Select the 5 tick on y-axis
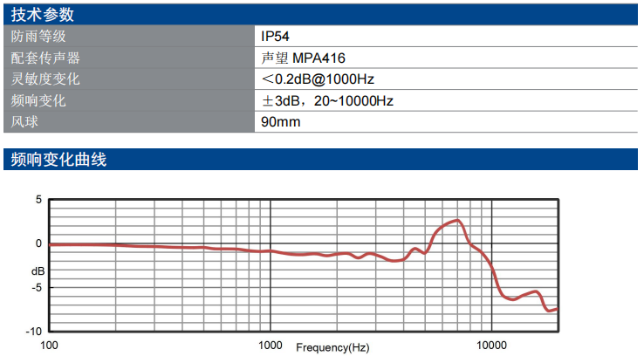Screen dimensions: 644x356 tap(38, 200)
